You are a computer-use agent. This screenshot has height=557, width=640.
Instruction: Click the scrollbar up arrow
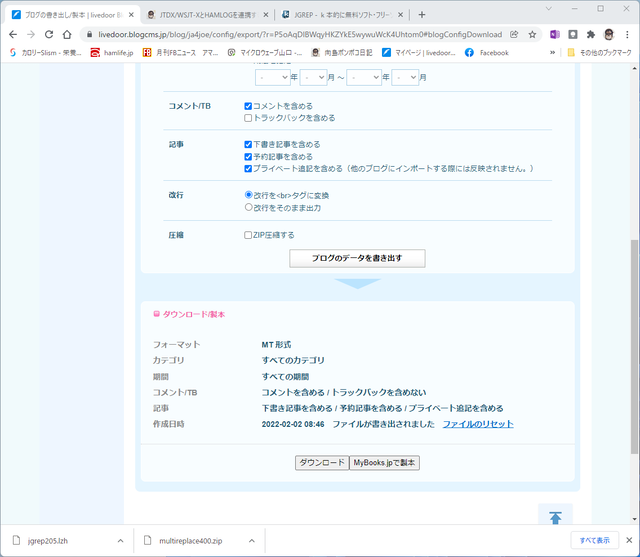(x=634, y=68)
